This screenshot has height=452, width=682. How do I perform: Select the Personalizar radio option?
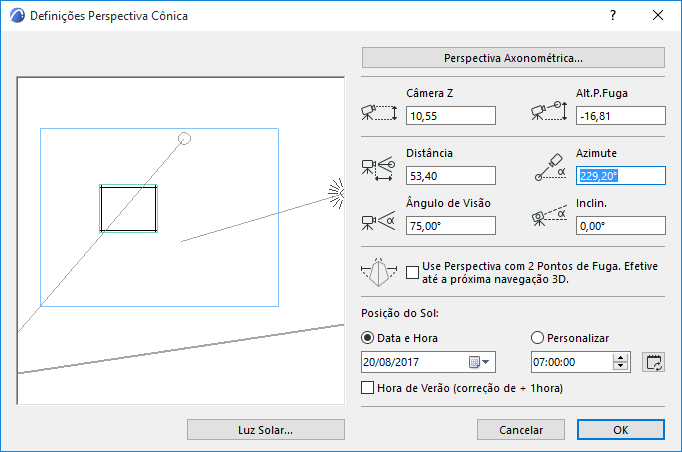click(x=538, y=338)
